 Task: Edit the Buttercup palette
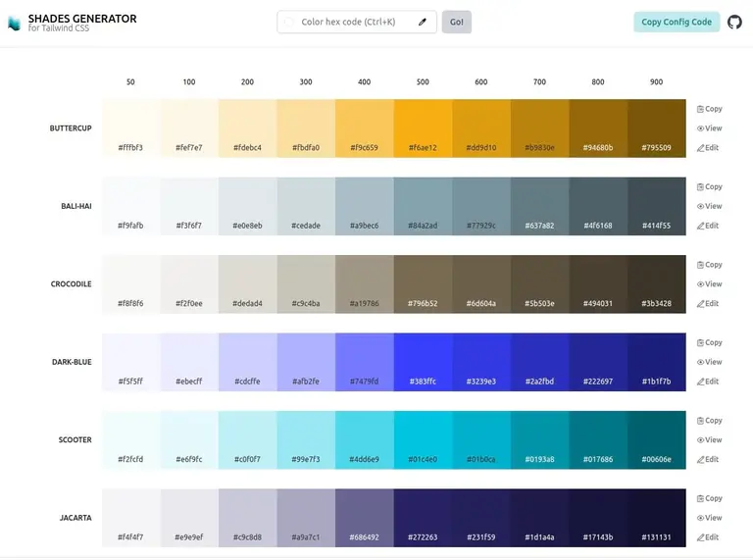[x=708, y=148]
